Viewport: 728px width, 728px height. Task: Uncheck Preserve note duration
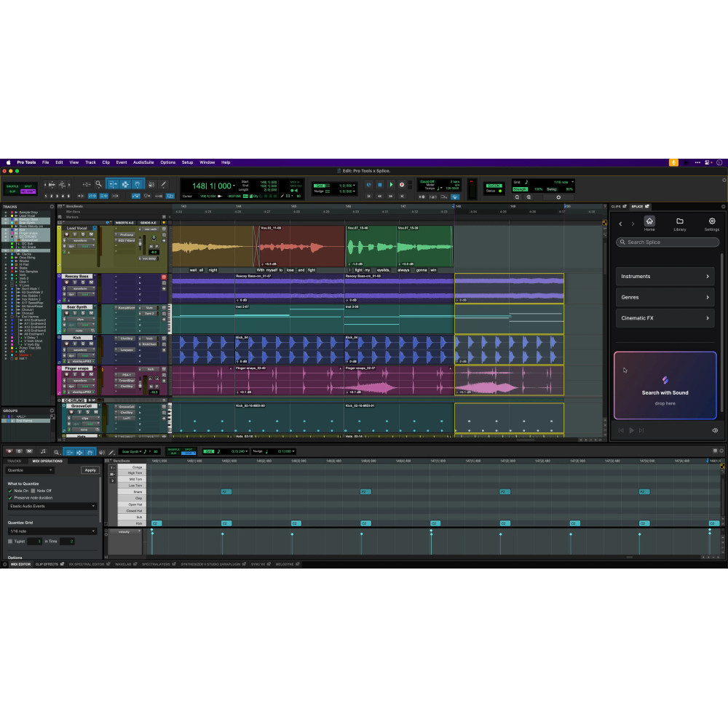(10, 498)
